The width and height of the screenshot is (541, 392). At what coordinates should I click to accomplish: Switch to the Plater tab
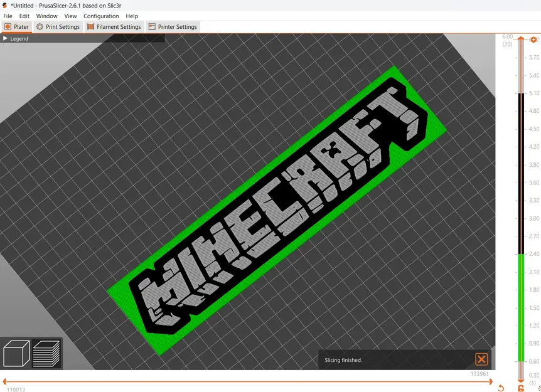pyautogui.click(x=16, y=26)
